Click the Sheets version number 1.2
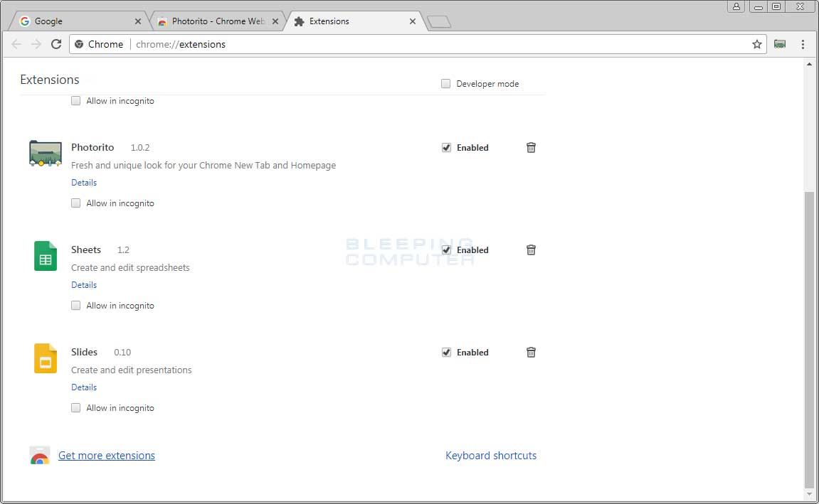819x504 pixels. 123,250
